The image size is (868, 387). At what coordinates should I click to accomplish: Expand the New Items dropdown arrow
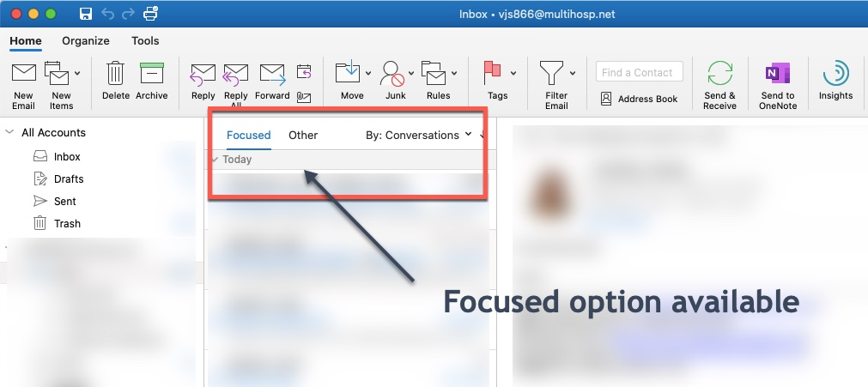77,73
